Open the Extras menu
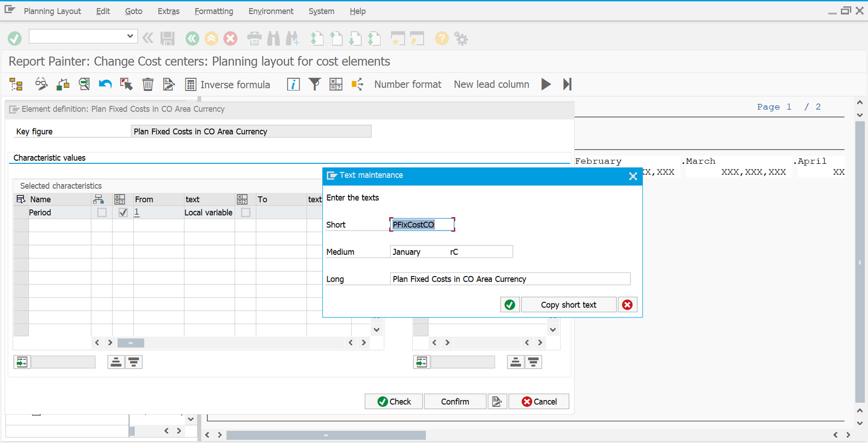Viewport: 868px width, 443px height. [168, 11]
